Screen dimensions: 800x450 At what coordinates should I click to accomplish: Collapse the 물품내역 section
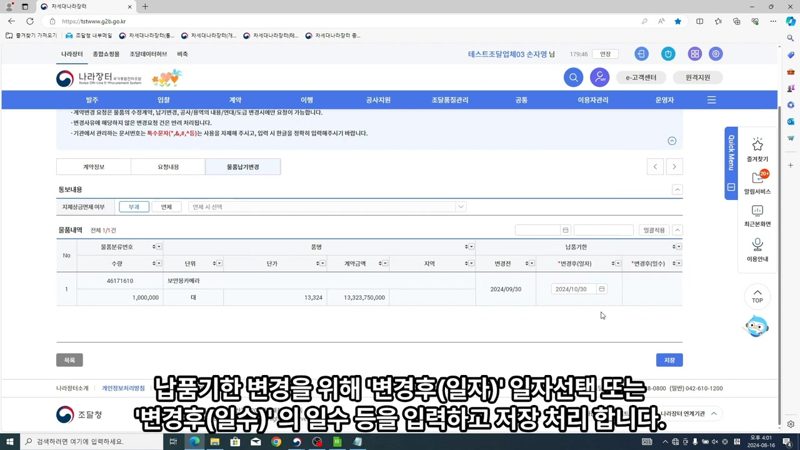(677, 230)
